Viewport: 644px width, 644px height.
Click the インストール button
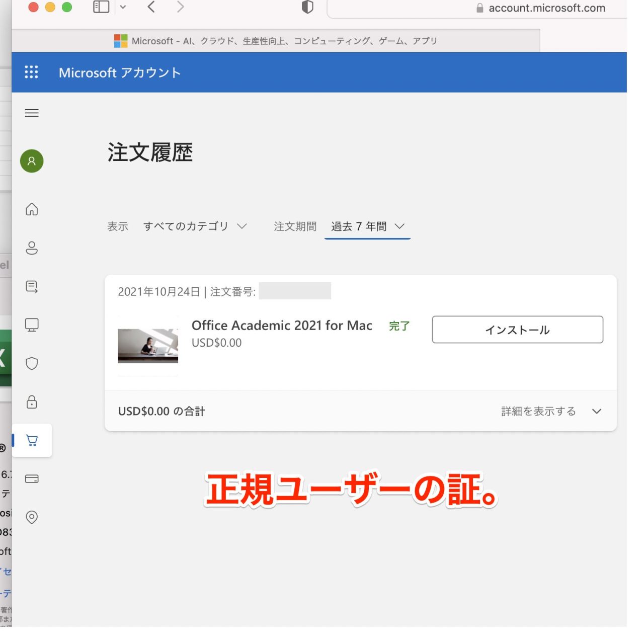click(x=518, y=330)
